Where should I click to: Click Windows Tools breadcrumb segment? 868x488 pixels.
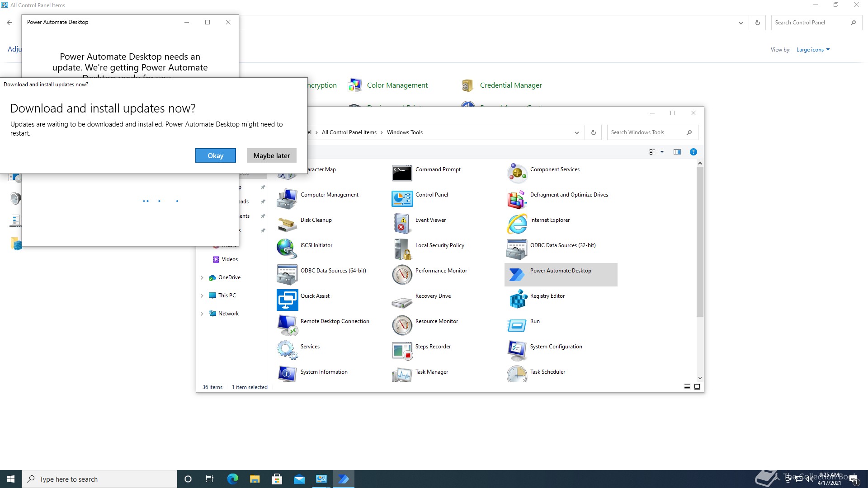click(x=405, y=132)
